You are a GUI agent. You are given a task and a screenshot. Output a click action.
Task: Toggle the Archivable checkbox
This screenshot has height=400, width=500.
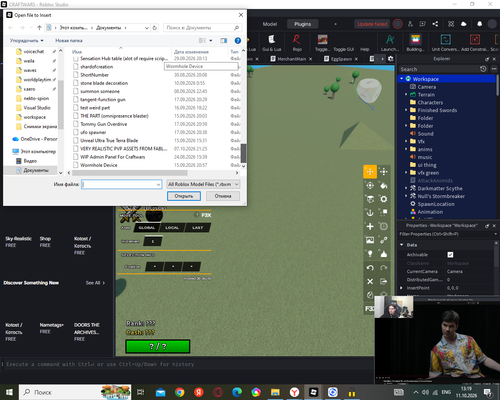coord(450,255)
